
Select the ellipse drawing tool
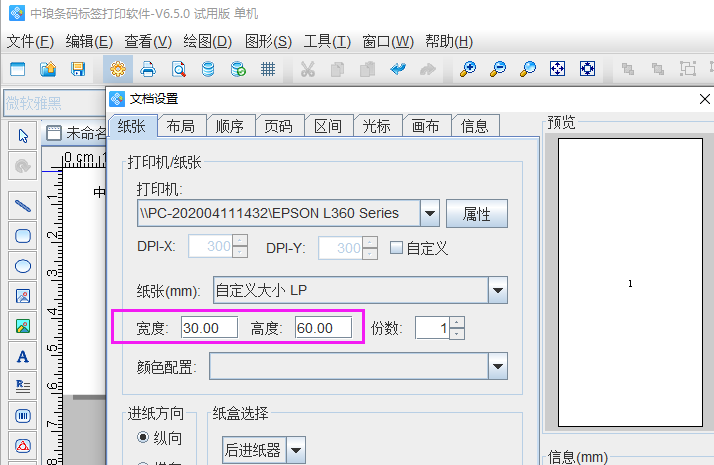click(x=23, y=266)
